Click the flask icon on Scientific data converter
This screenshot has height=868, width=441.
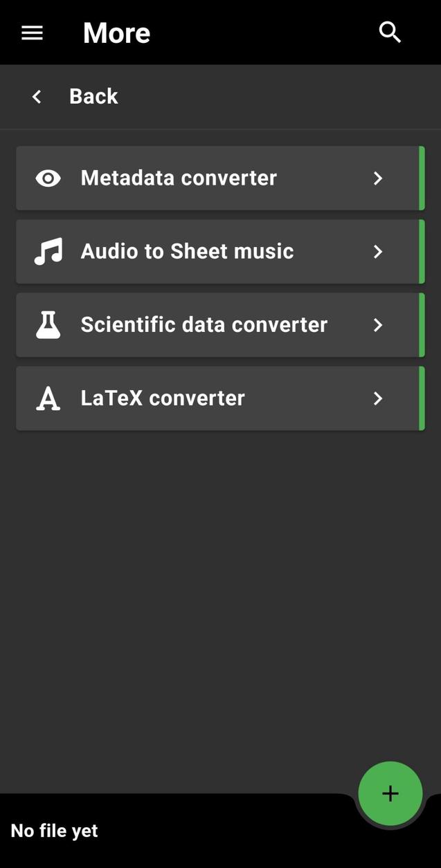pos(47,324)
